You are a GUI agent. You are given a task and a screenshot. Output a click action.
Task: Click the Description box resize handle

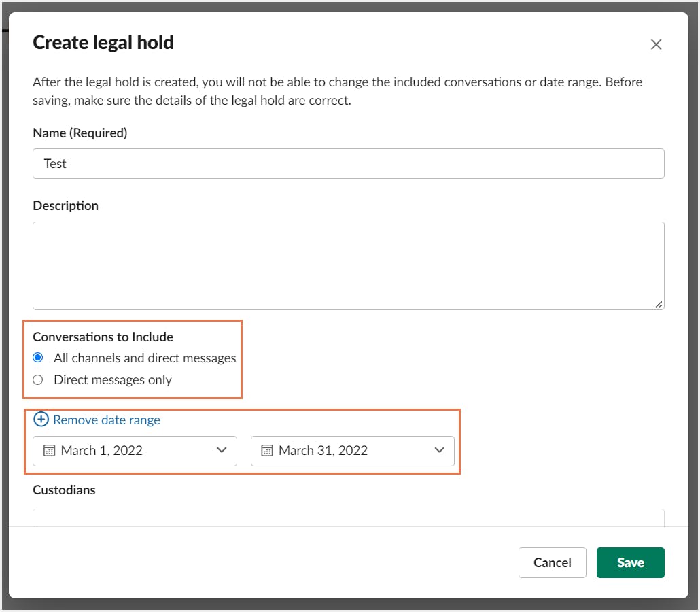click(659, 305)
